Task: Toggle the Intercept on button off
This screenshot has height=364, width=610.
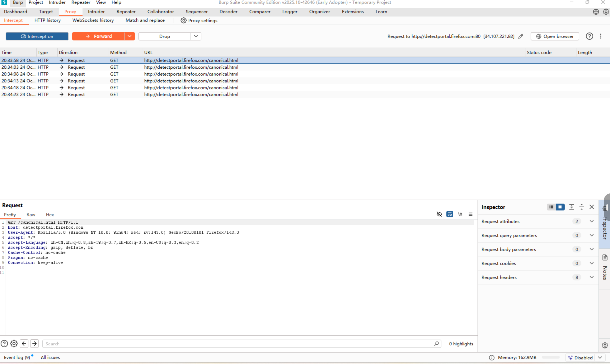Action: tap(37, 36)
